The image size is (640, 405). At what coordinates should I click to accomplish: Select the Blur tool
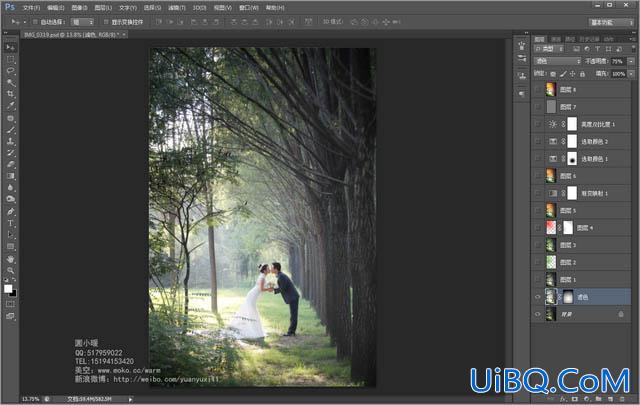point(11,187)
